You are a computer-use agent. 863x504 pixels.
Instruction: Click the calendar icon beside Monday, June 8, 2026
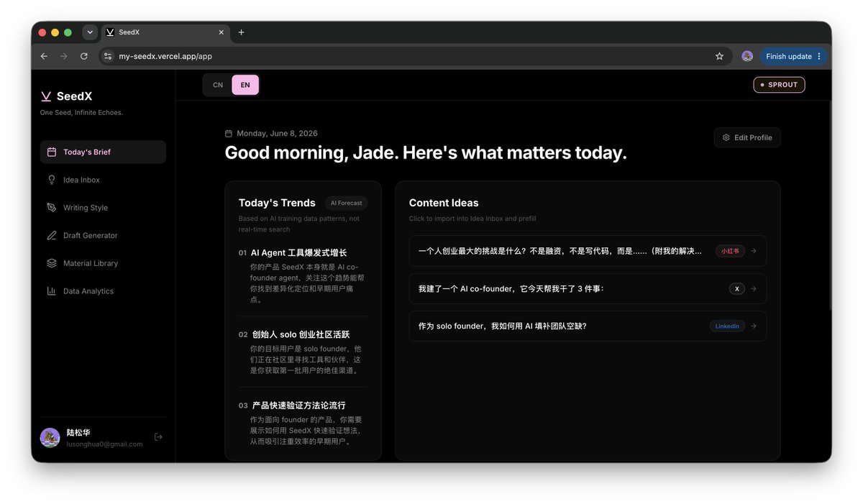[x=229, y=134]
